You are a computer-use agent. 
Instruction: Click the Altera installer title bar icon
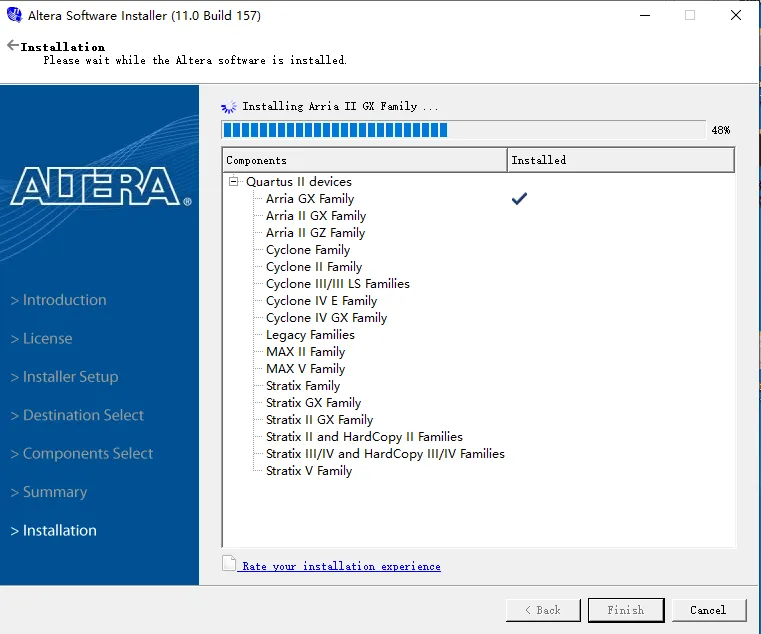click(15, 15)
